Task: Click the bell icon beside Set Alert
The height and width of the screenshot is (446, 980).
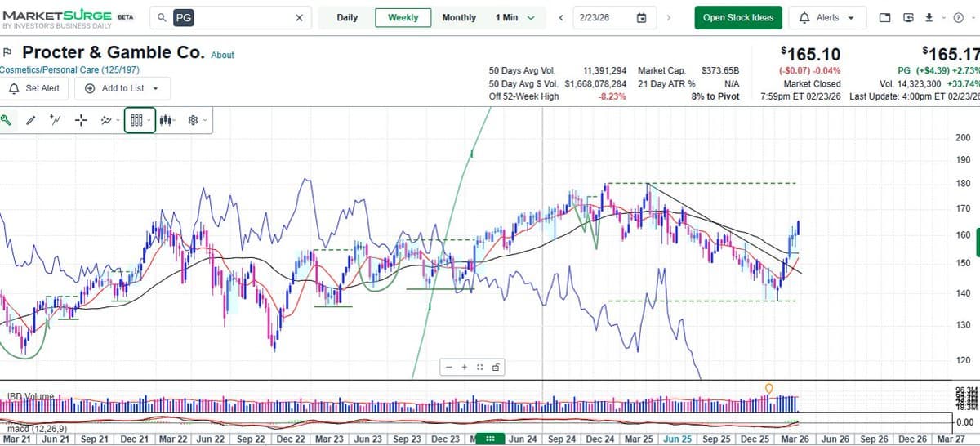Action: coord(15,88)
